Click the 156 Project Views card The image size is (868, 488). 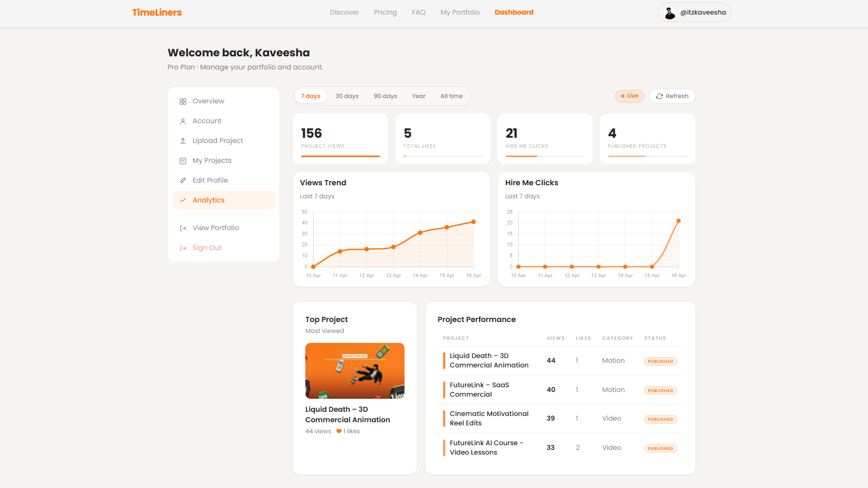point(340,139)
